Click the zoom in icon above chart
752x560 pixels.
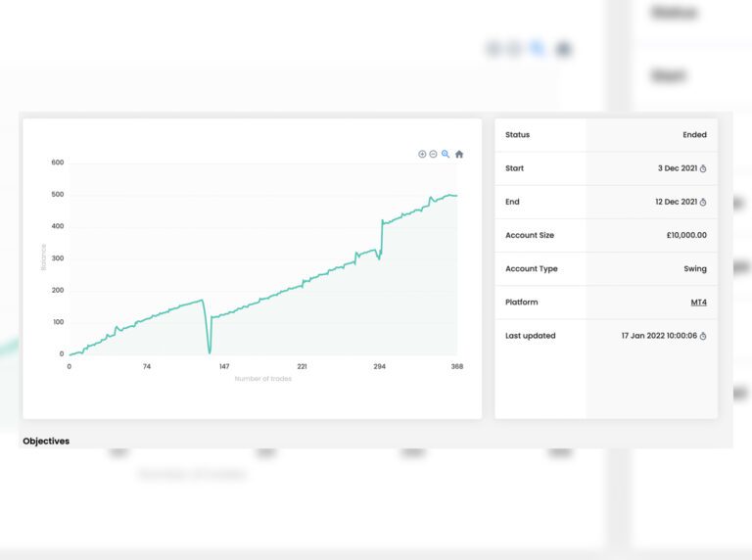click(x=422, y=154)
